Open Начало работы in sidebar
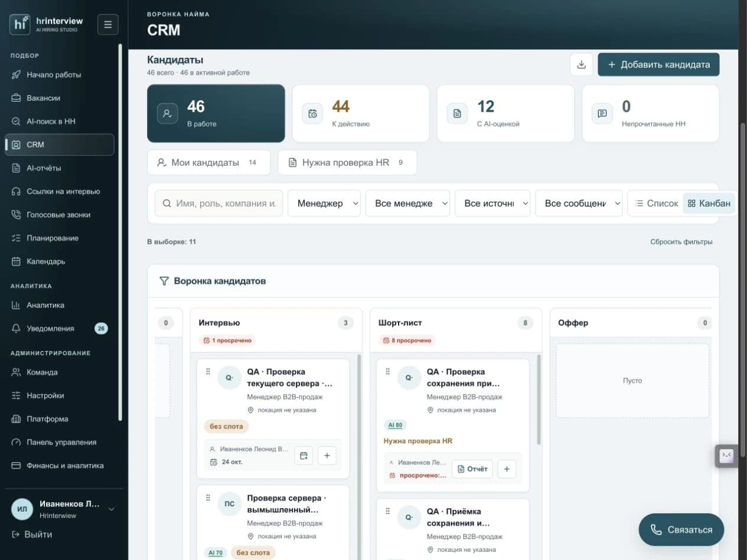This screenshot has width=747, height=560. point(60,75)
